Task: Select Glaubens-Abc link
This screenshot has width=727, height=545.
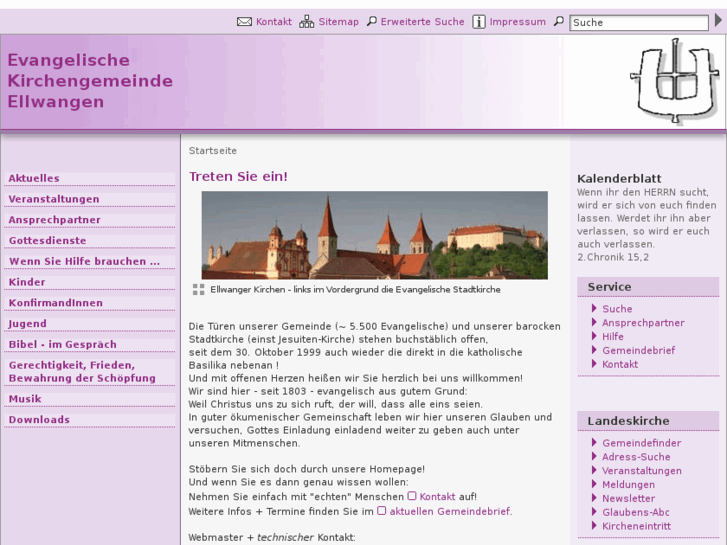Action: pyautogui.click(x=635, y=512)
